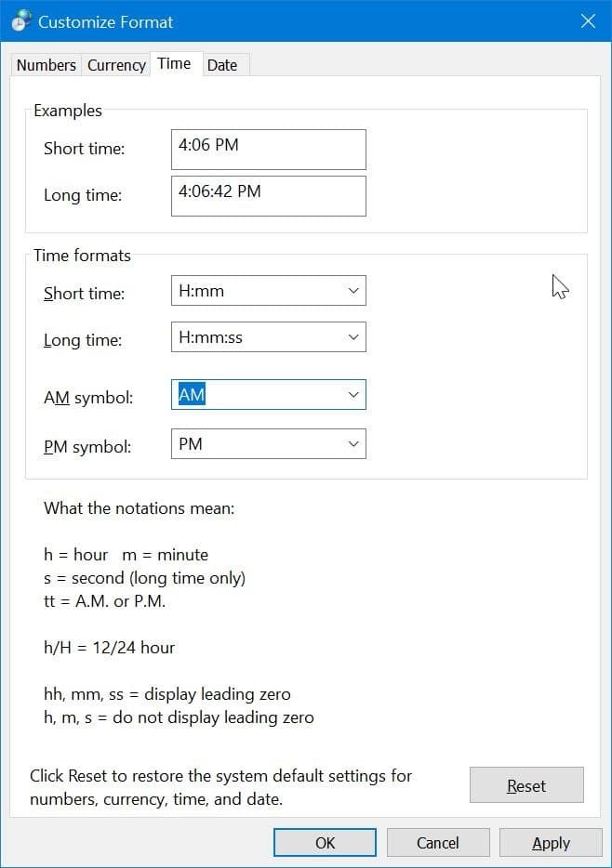Click the highlighted AM text field

pos(269,395)
